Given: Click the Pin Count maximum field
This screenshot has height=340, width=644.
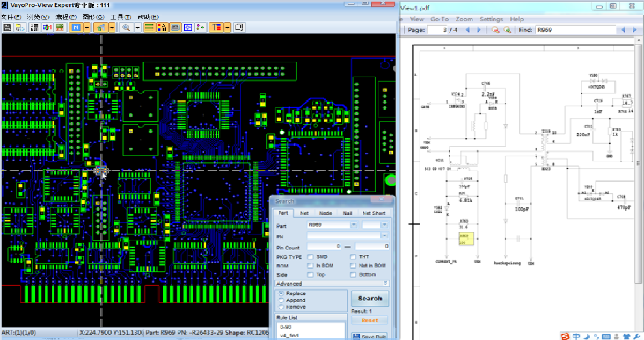Looking at the screenshot, I should tap(372, 246).
